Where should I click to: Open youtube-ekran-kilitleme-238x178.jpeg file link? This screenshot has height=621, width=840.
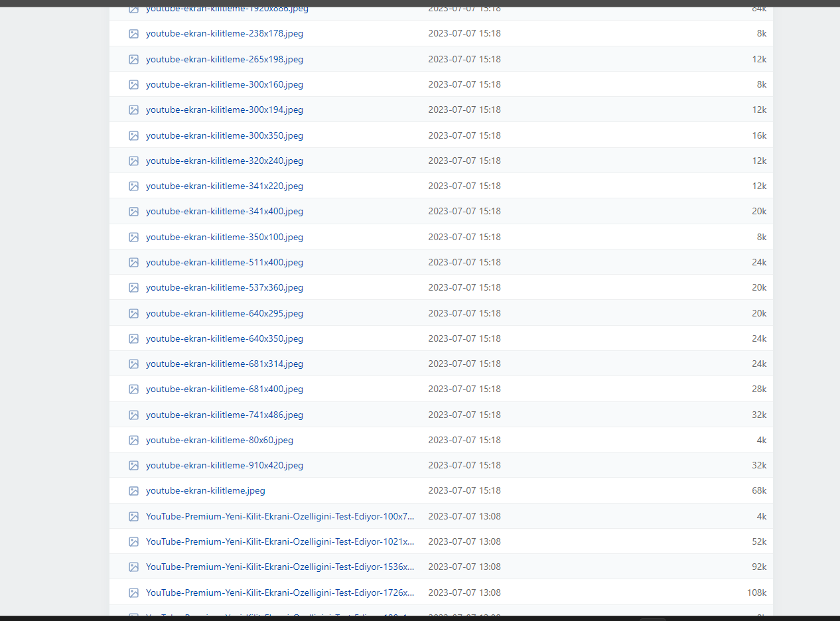224,34
